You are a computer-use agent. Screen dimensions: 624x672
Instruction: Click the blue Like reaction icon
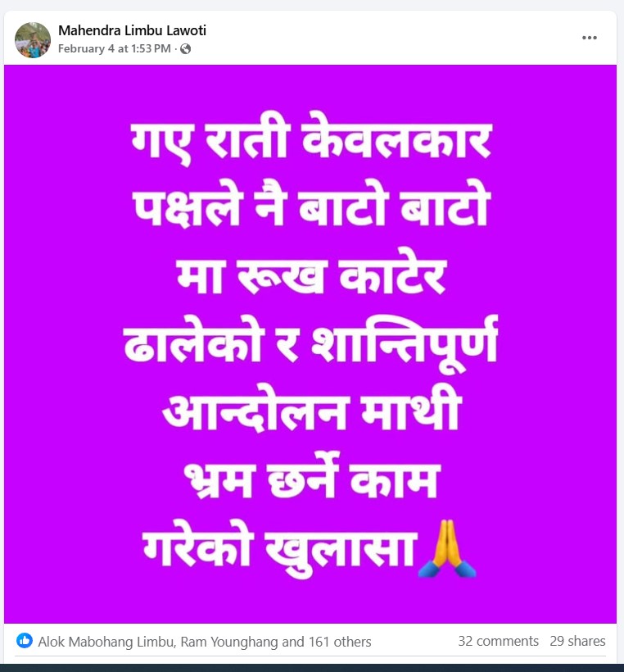click(x=25, y=641)
